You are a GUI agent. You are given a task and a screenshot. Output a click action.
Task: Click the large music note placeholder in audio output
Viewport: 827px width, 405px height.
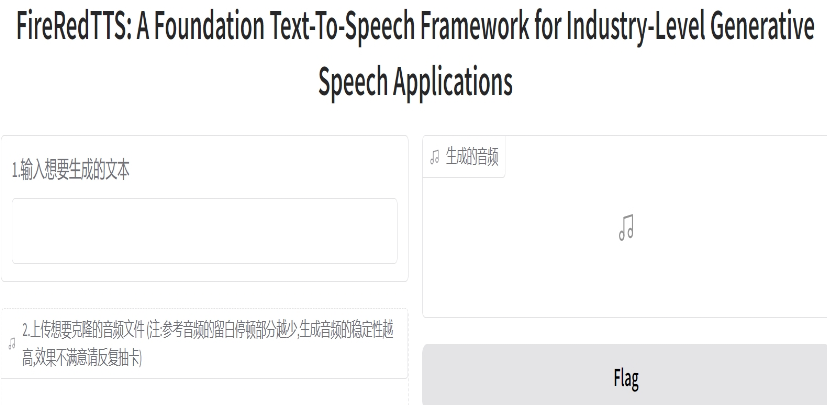[626, 228]
